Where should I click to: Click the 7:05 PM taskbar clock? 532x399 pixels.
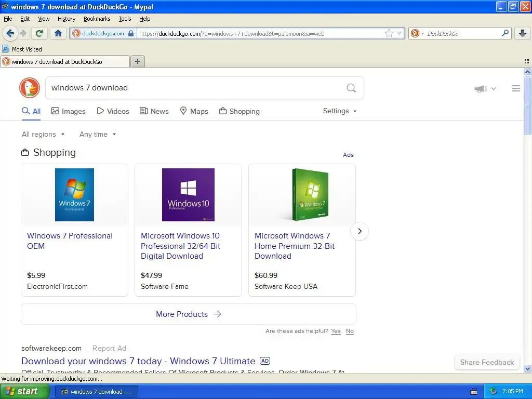(513, 392)
